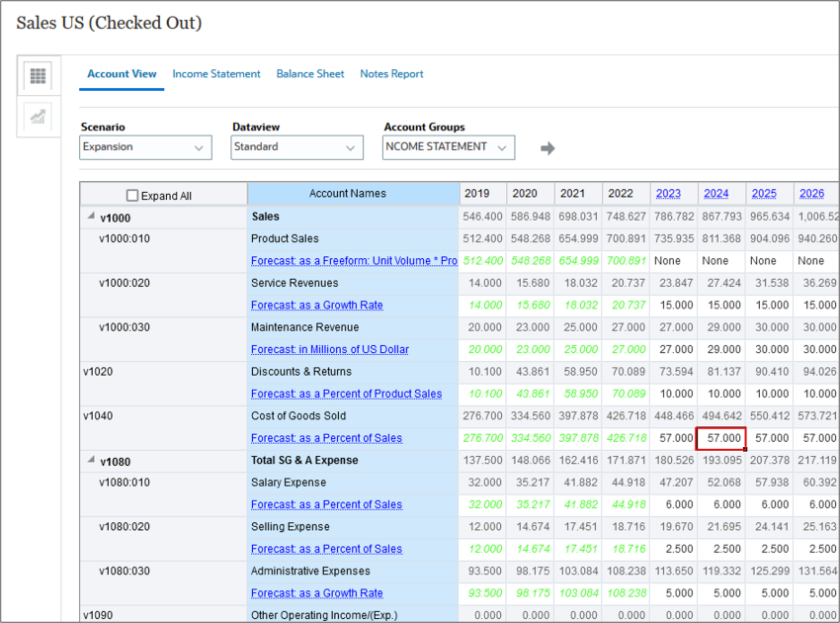Click the 2023 year column header link
Screen dimensions: 840x623
click(x=668, y=194)
